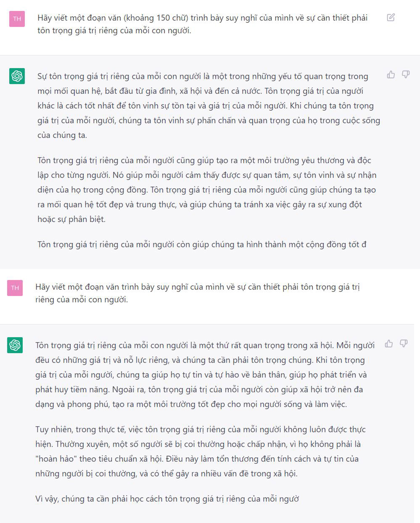Click the ChatGPT logo beside first response
The image size is (420, 523).
pyautogui.click(x=17, y=76)
